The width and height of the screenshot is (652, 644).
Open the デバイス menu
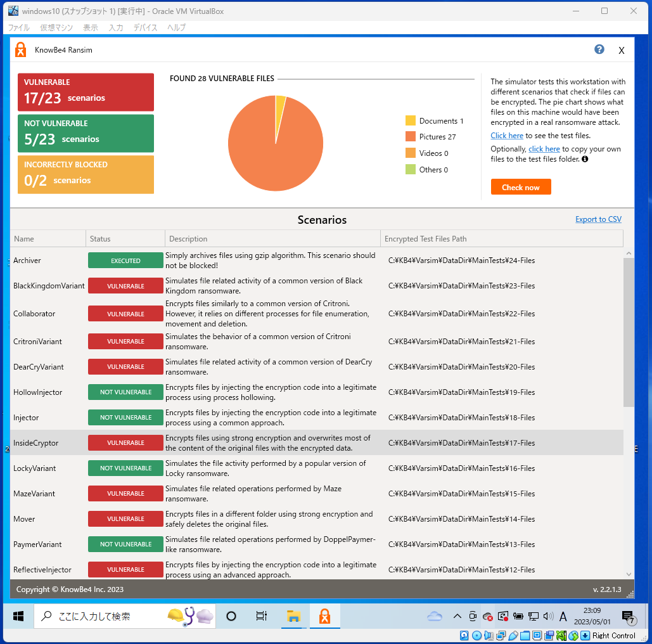(145, 27)
